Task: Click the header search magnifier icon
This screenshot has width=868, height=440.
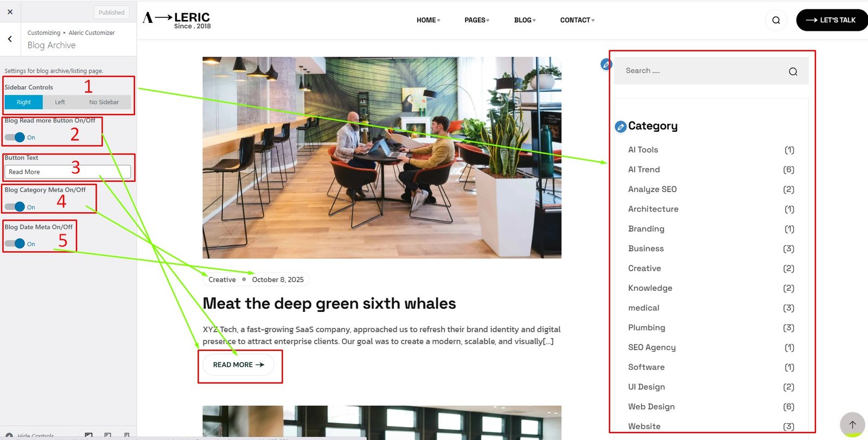Action: click(776, 20)
